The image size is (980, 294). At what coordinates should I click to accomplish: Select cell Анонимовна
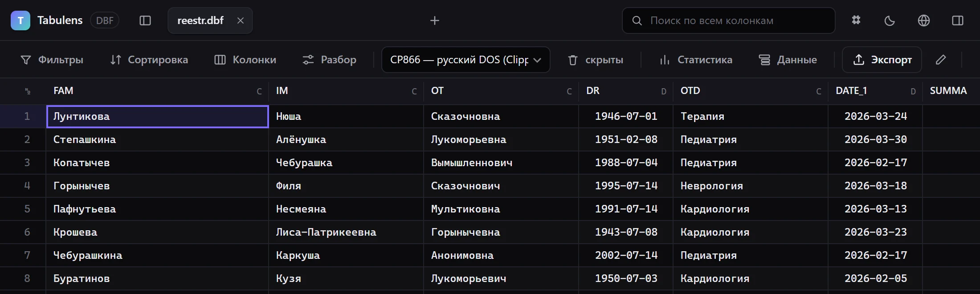pyautogui.click(x=501, y=255)
